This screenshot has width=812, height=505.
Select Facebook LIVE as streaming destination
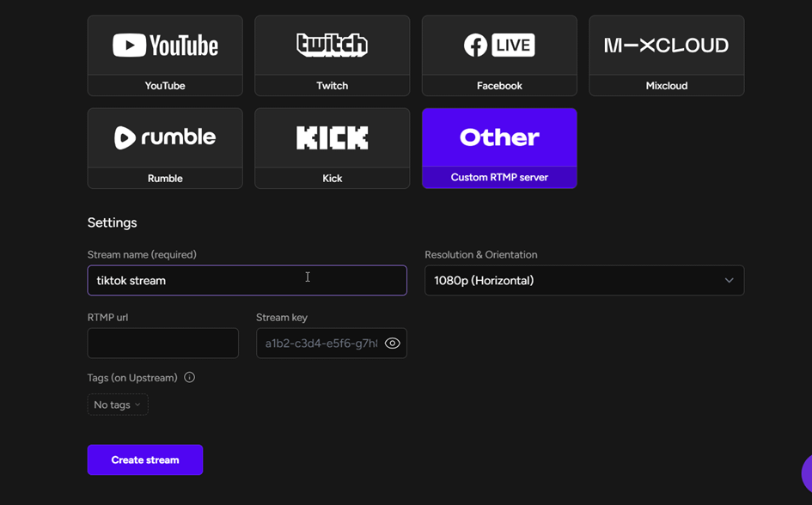click(x=499, y=45)
